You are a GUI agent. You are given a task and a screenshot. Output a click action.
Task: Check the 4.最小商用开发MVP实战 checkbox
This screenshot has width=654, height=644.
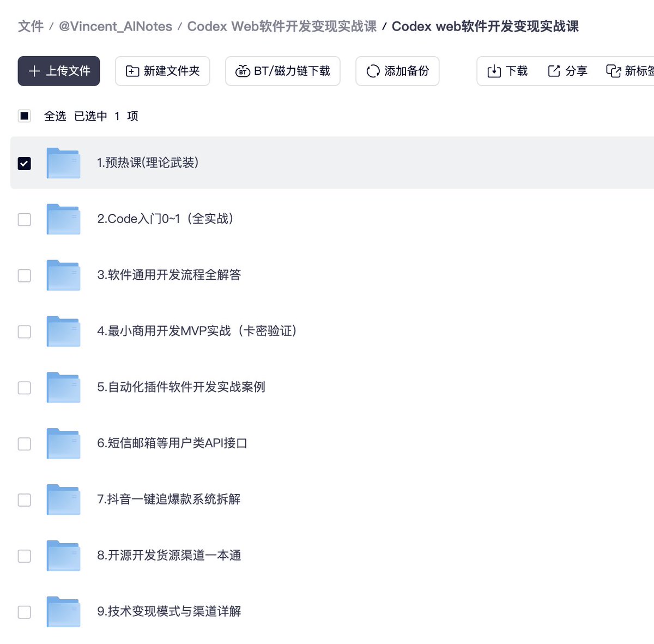click(25, 332)
